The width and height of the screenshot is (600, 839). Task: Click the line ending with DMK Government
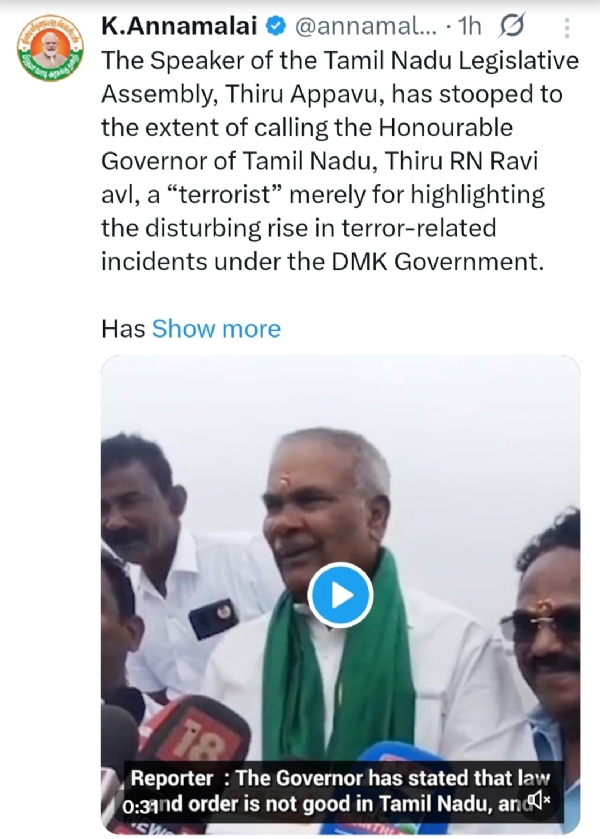322,262
